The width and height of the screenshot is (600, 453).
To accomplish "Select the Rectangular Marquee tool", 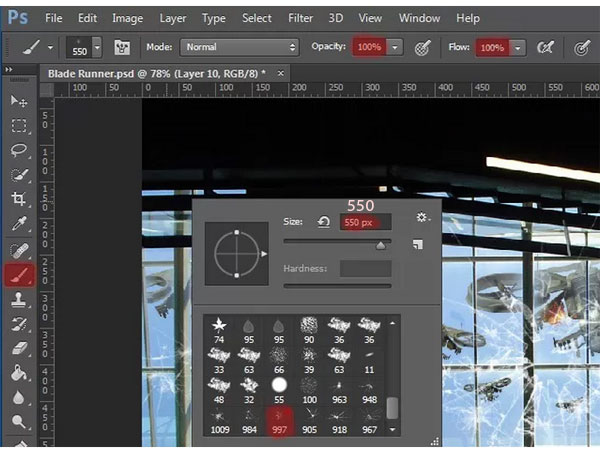I will (x=18, y=125).
